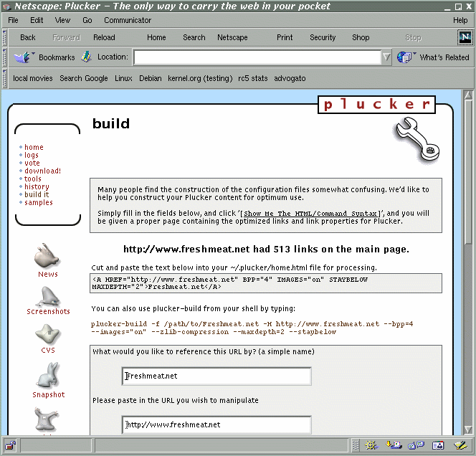
Task: Open Address Book icon in component bar
Action: click(438, 445)
